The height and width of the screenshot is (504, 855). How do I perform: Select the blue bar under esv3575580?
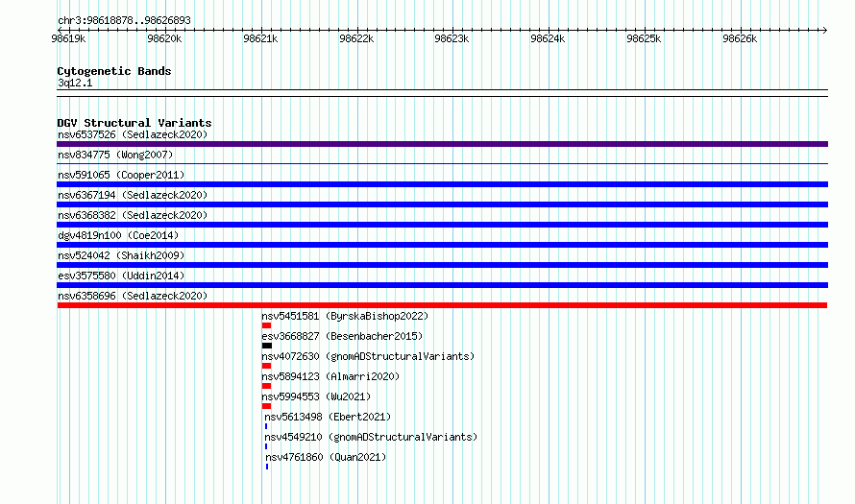[442, 285]
